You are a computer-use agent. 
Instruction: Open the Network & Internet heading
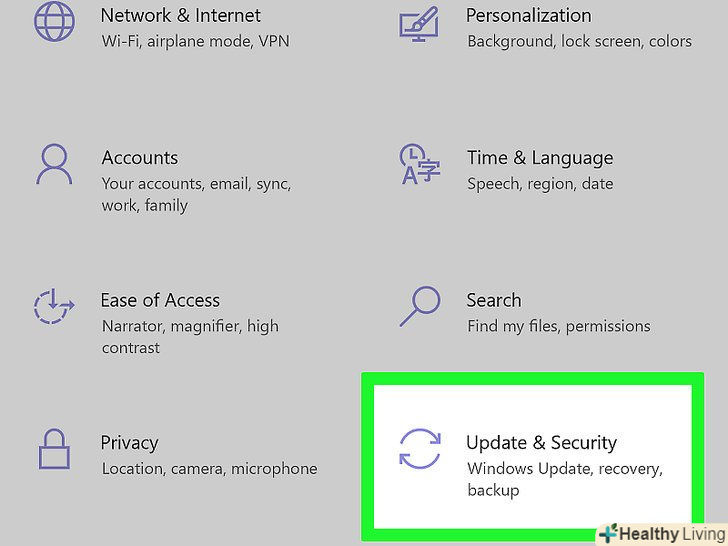(x=181, y=16)
